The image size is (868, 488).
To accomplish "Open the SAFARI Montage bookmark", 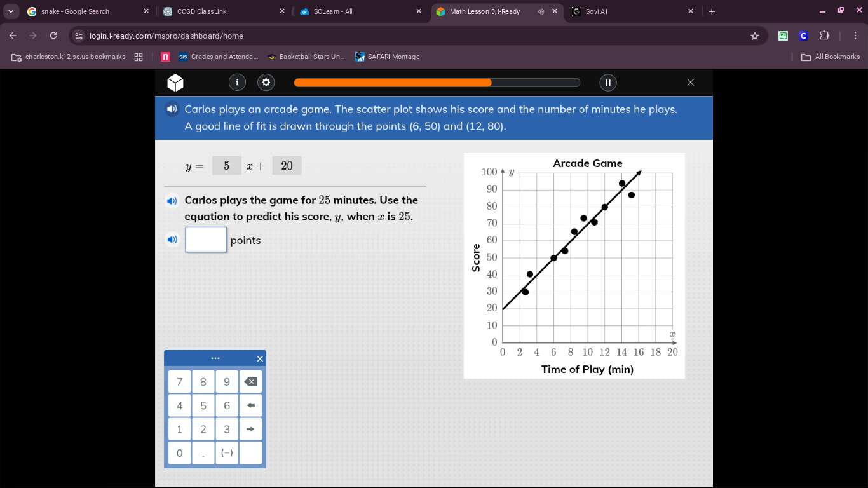I will pos(388,57).
